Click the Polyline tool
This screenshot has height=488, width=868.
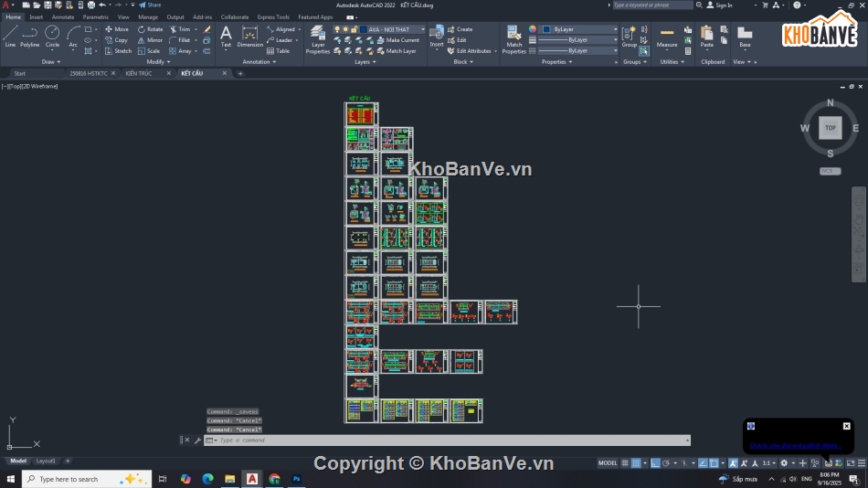pyautogui.click(x=30, y=36)
